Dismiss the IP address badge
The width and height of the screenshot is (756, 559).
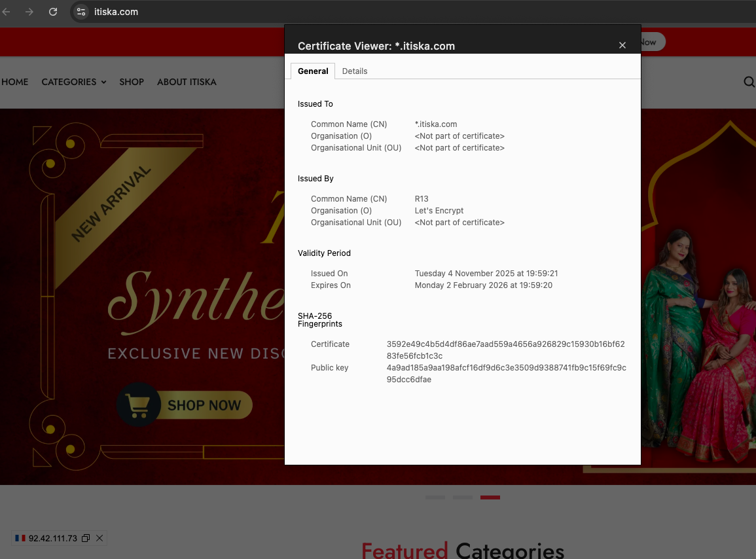[99, 538]
